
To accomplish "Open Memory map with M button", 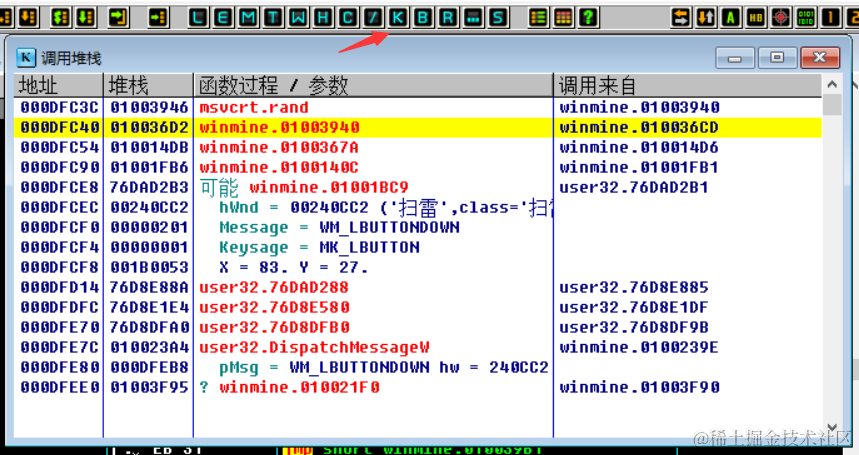I will [x=248, y=18].
